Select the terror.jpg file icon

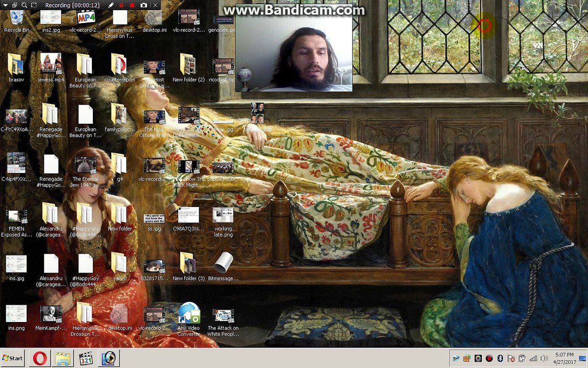223,126
